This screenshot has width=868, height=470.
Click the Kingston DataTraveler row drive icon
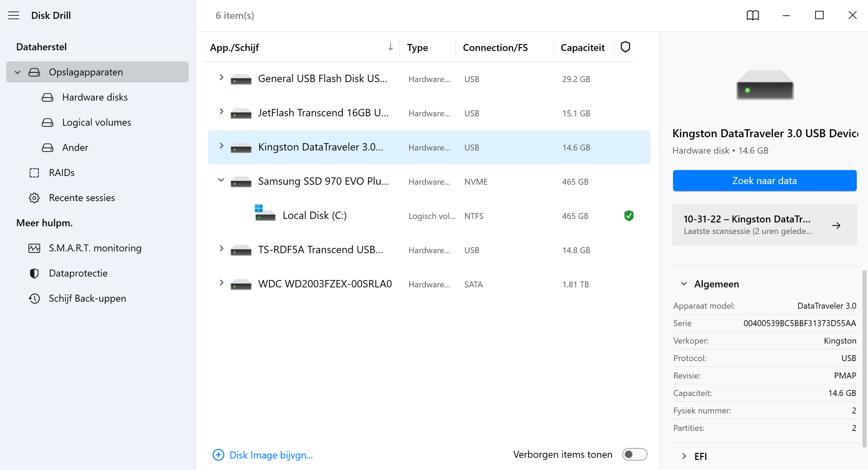tap(241, 148)
